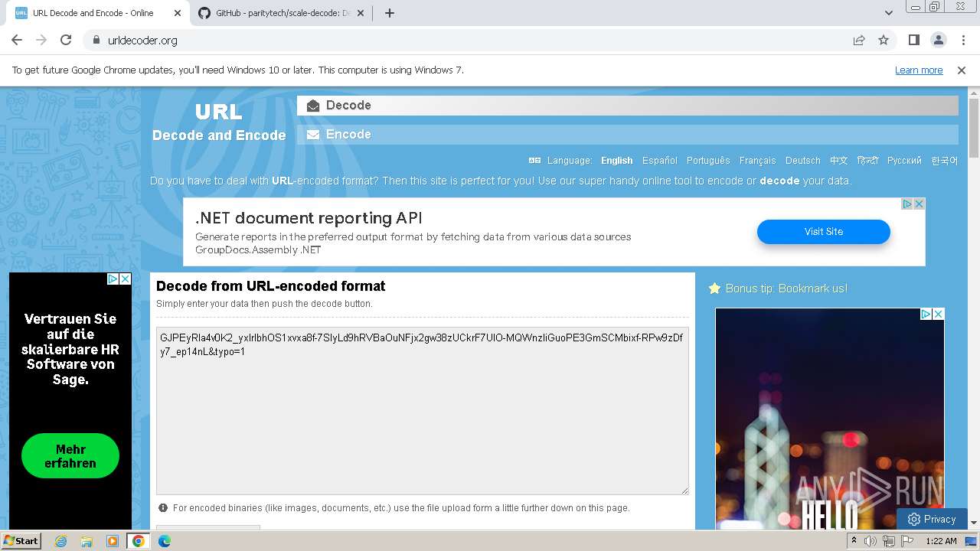Open Microsoft Edge from the taskbar

pyautogui.click(x=165, y=541)
